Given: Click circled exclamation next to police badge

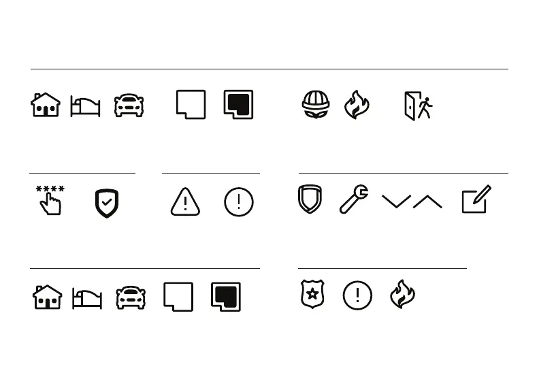Looking at the screenshot, I should pyautogui.click(x=357, y=295).
